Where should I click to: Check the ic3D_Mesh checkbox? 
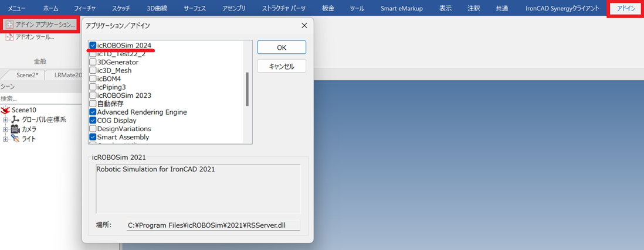pyautogui.click(x=93, y=70)
